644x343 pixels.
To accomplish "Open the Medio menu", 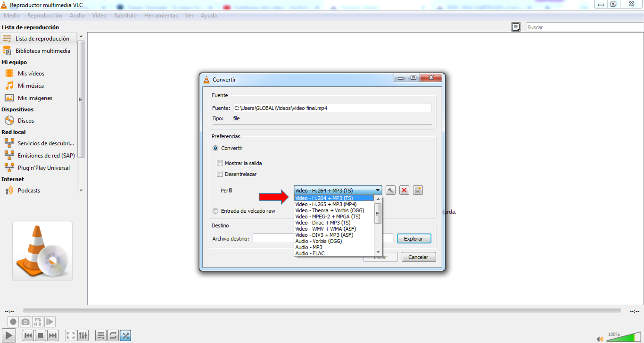I will click(x=12, y=15).
